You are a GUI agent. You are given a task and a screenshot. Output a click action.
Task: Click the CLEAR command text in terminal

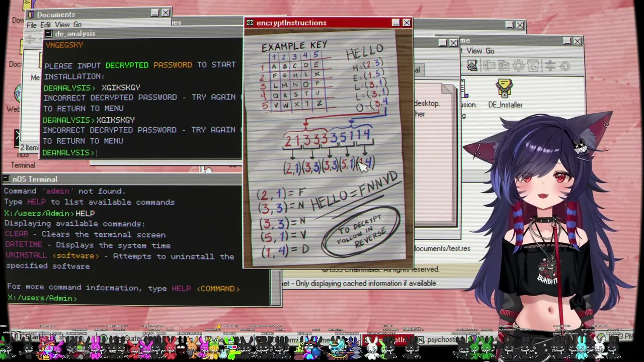(x=17, y=234)
